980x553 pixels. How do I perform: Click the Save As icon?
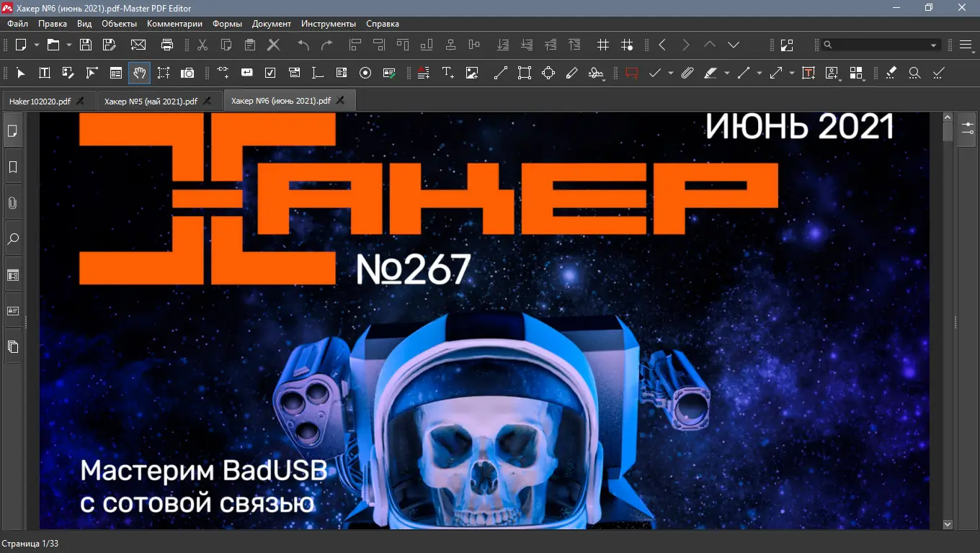[110, 45]
